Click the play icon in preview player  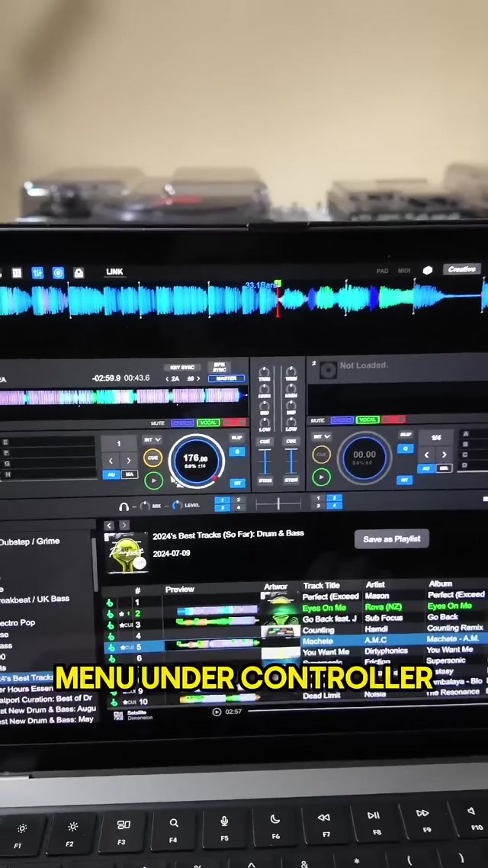coord(217,712)
